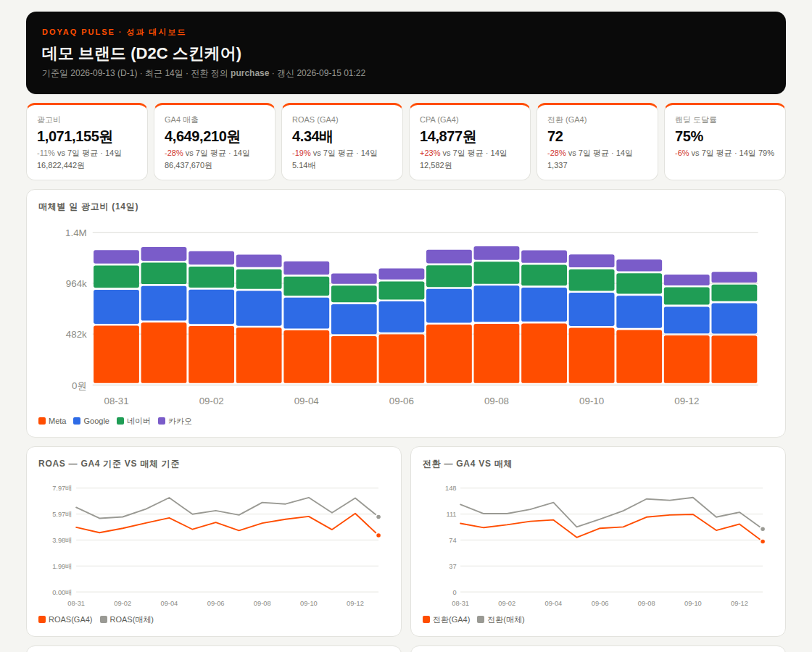Screen dimensions: 812x652
Task: Click the orange endpoint dot on ROAS line chart
Action: coord(378,535)
